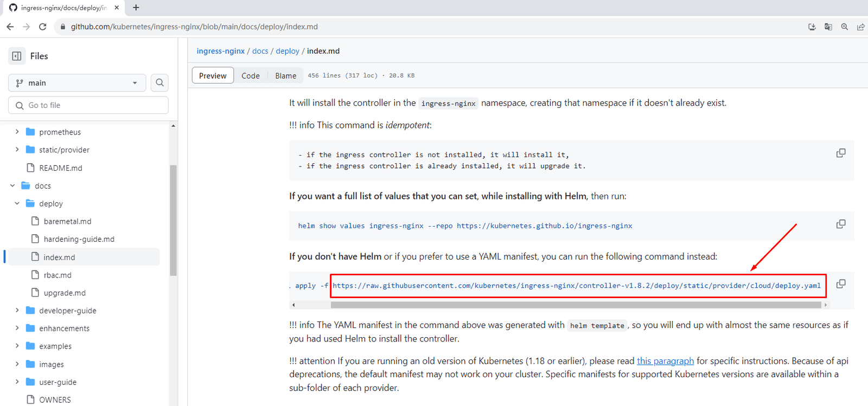Screen dimensions: 868x406
Task: Click the 'Files' panel heading
Action: pos(39,56)
